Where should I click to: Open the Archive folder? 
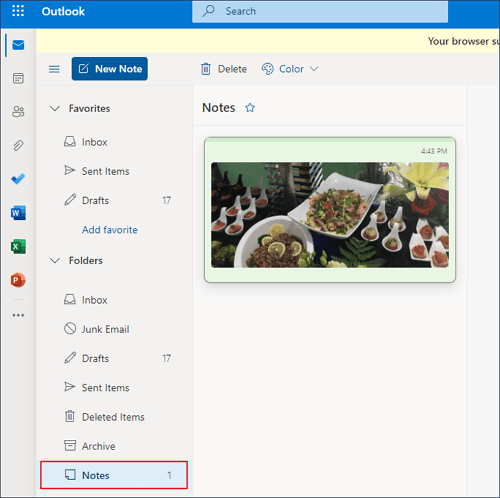click(114, 446)
